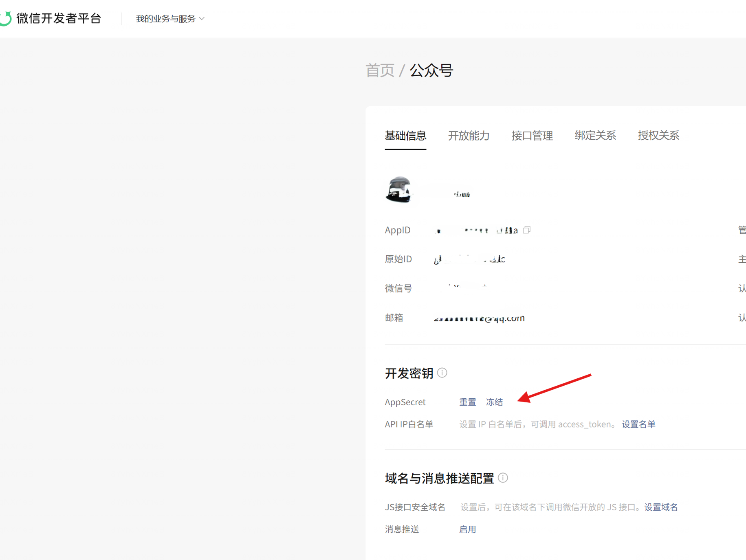Click 设置名单 for API IP whitelist
The image size is (746, 560).
coord(638,424)
